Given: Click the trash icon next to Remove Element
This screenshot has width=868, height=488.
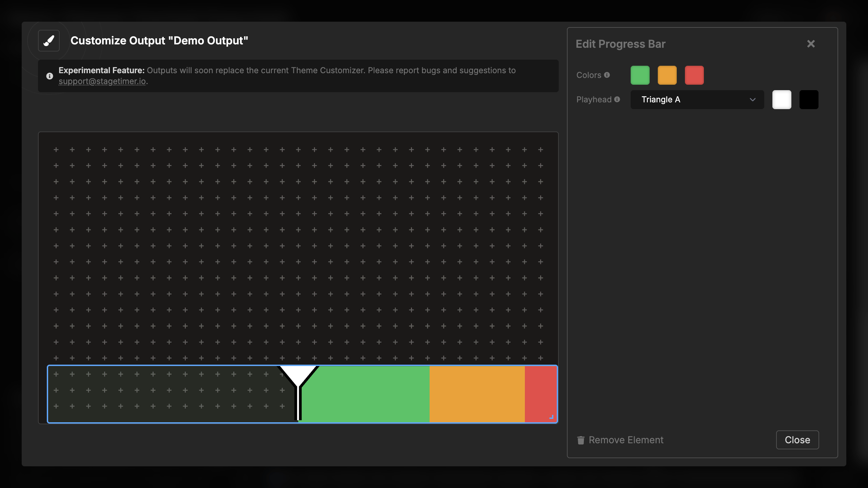Looking at the screenshot, I should click(581, 440).
